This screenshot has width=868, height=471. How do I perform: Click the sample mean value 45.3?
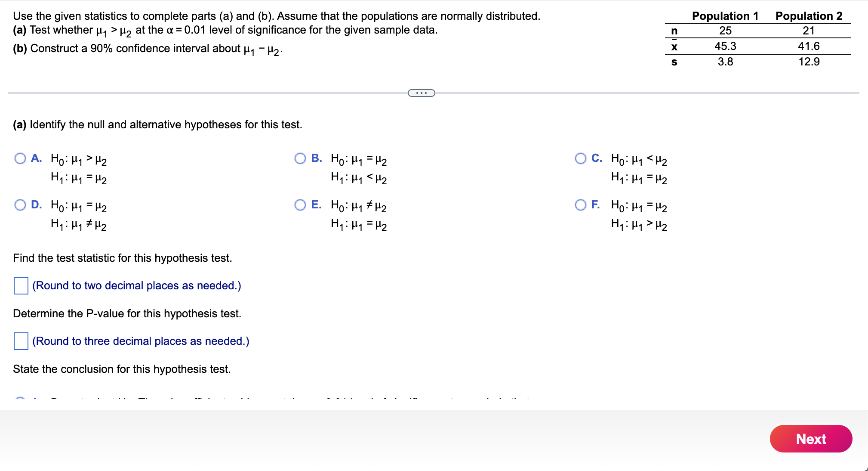point(726,46)
